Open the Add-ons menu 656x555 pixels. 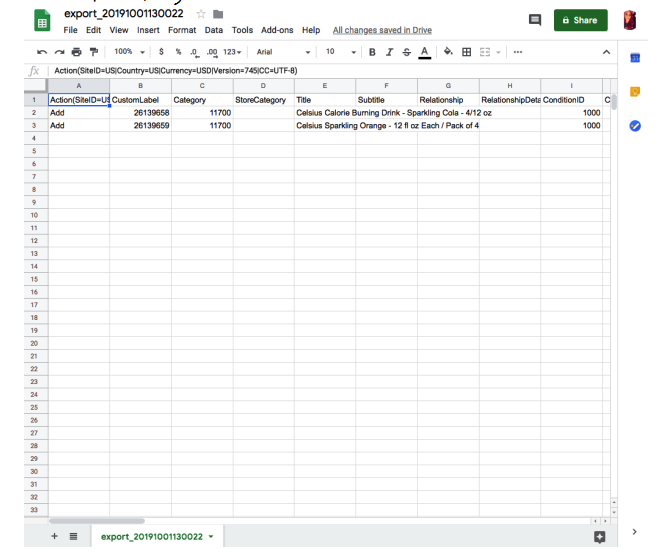click(x=277, y=30)
